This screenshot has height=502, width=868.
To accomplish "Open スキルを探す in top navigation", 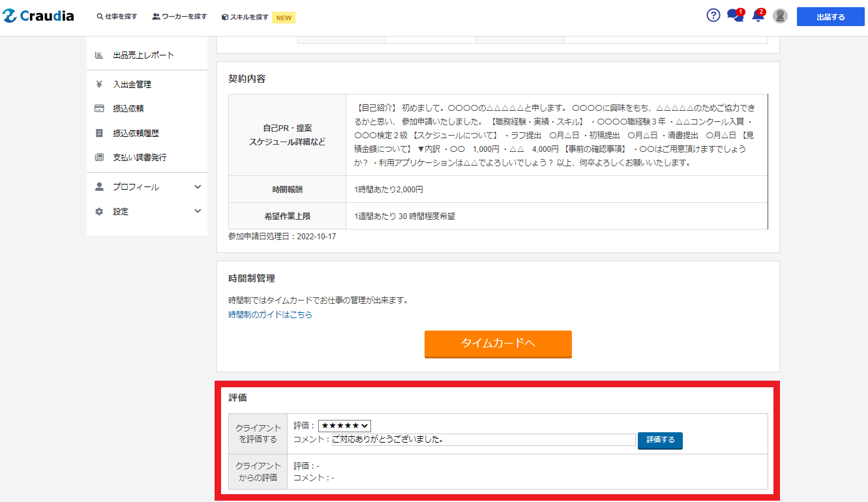I will coord(245,17).
